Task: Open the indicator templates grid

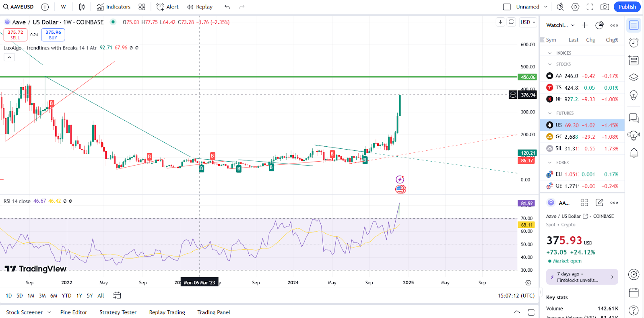Action: [x=142, y=7]
